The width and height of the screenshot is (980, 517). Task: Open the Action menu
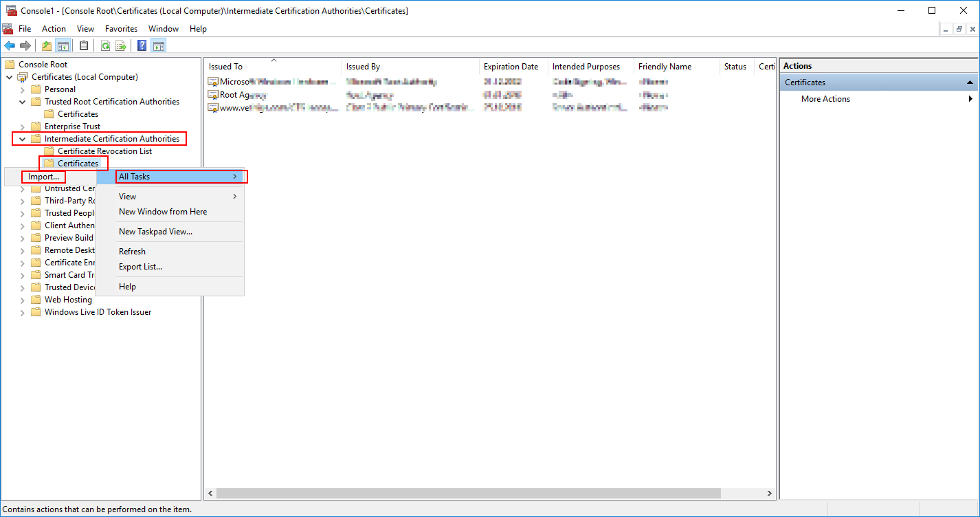tap(54, 29)
